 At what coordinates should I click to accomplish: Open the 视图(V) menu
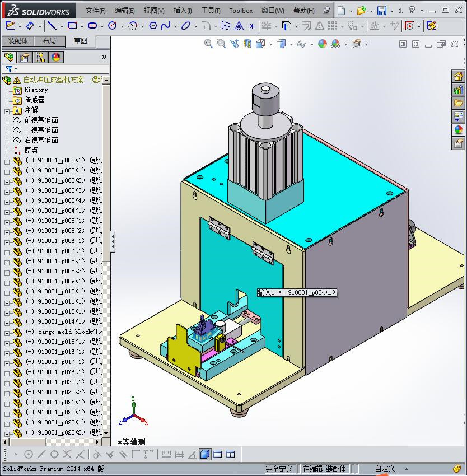click(x=154, y=11)
